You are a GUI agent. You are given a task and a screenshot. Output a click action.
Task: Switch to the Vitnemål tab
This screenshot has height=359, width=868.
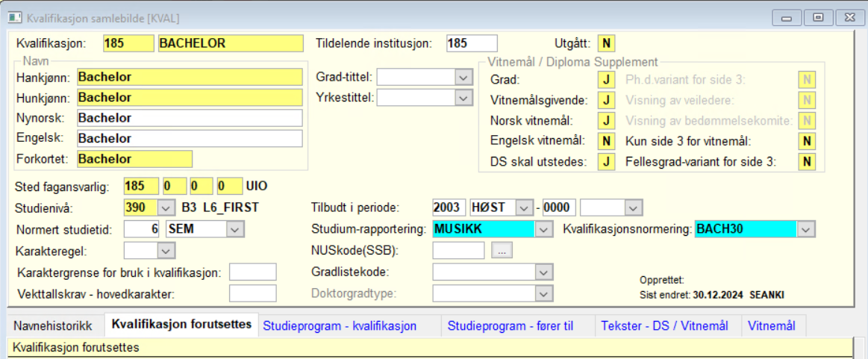771,326
